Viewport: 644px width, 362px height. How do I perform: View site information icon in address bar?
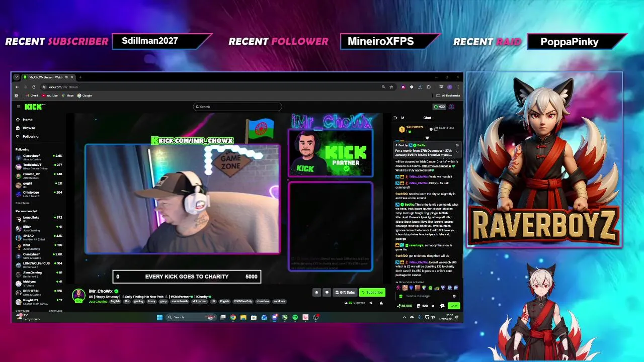click(44, 87)
